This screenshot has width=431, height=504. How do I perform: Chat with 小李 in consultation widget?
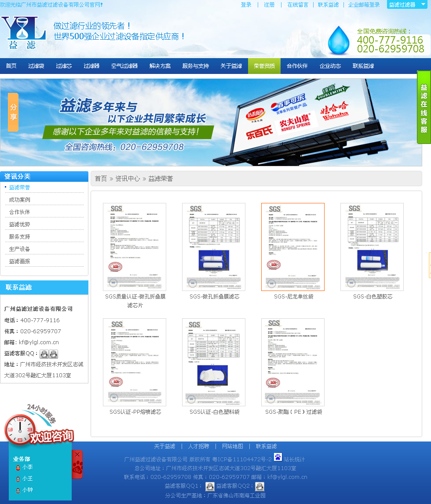27,467
